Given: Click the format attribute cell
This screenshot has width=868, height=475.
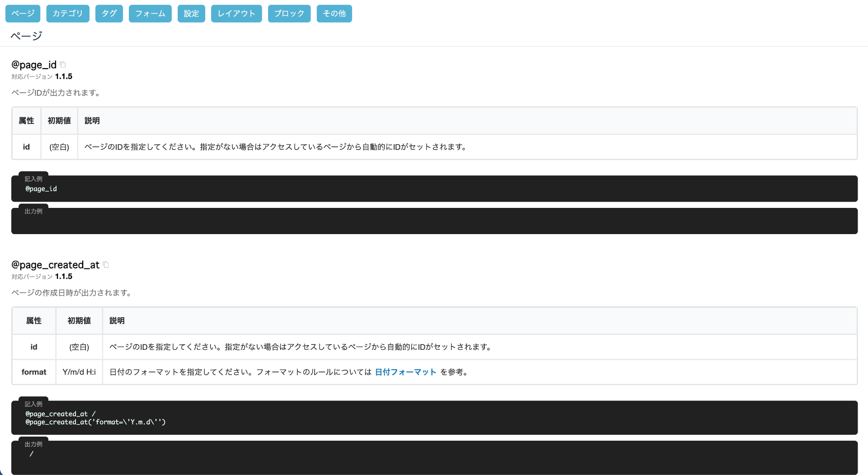Looking at the screenshot, I should tap(34, 372).
